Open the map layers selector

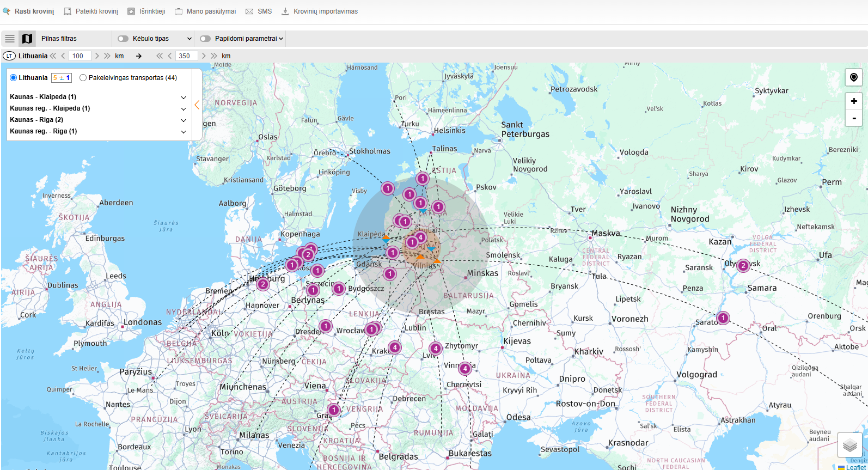pyautogui.click(x=849, y=446)
